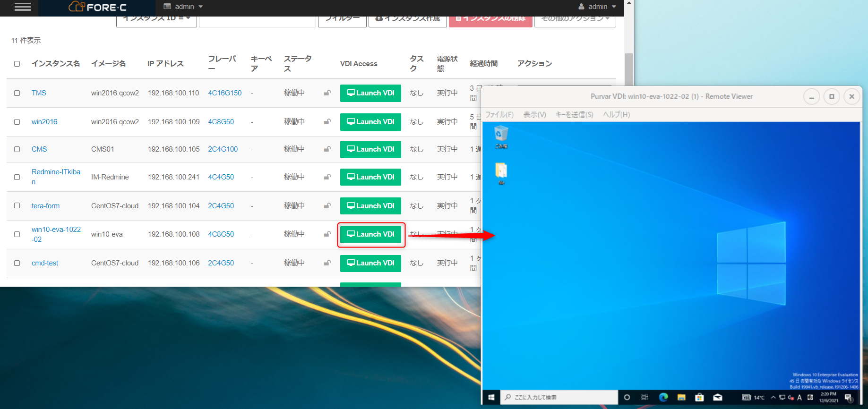The height and width of the screenshot is (409, 868).
Task: Check the win2016 instance checkbox
Action: click(17, 122)
